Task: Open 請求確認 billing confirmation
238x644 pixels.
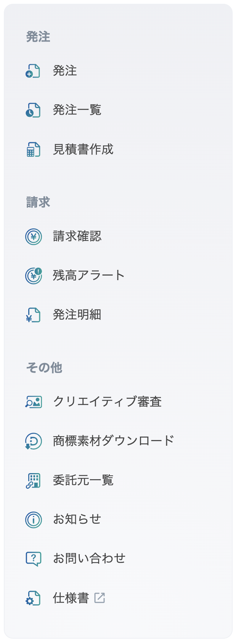Action: [77, 237]
